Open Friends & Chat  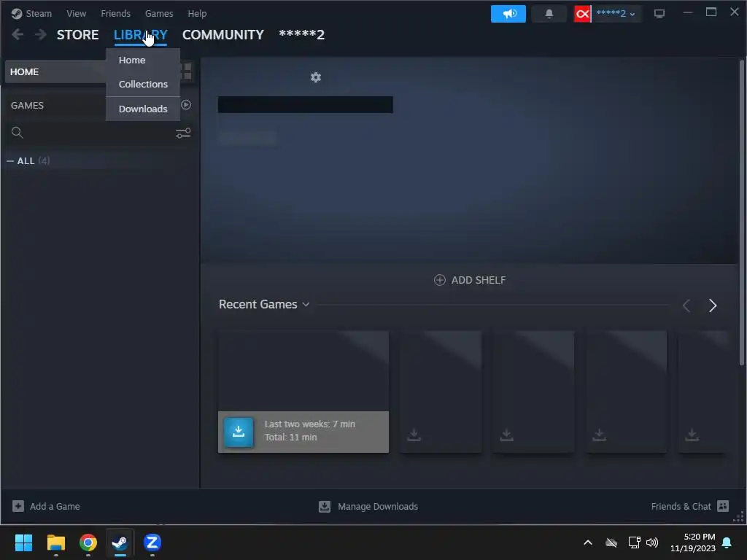(690, 506)
